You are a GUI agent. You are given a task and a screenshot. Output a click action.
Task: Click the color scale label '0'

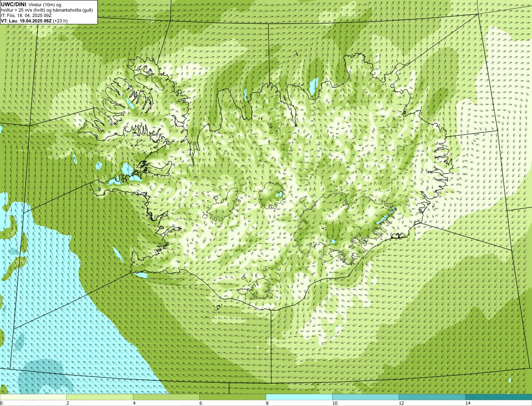[x=1, y=403]
